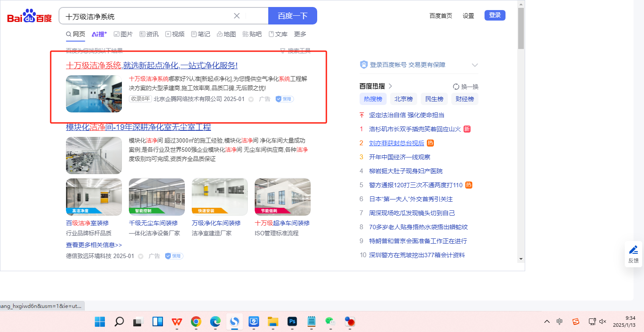Open the 百度首页 link
Screen dimensions: 644x332
[441, 16]
